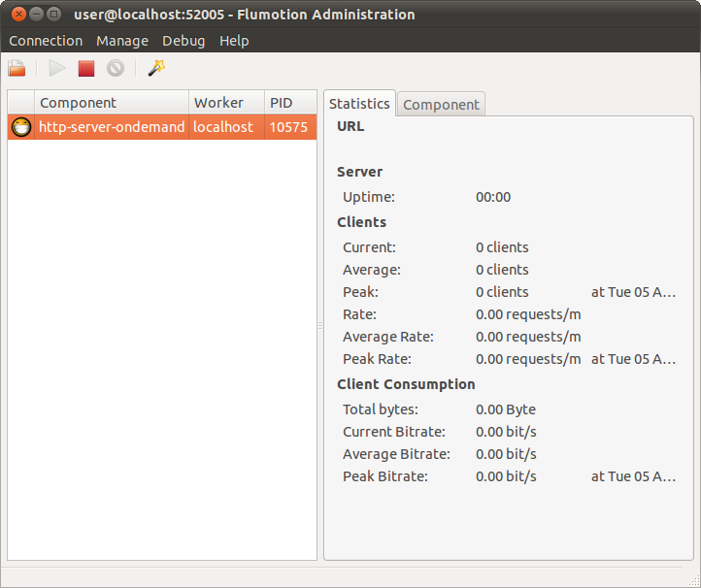Switch to the Component tab
Viewport: 701px width, 588px height.
pos(441,105)
